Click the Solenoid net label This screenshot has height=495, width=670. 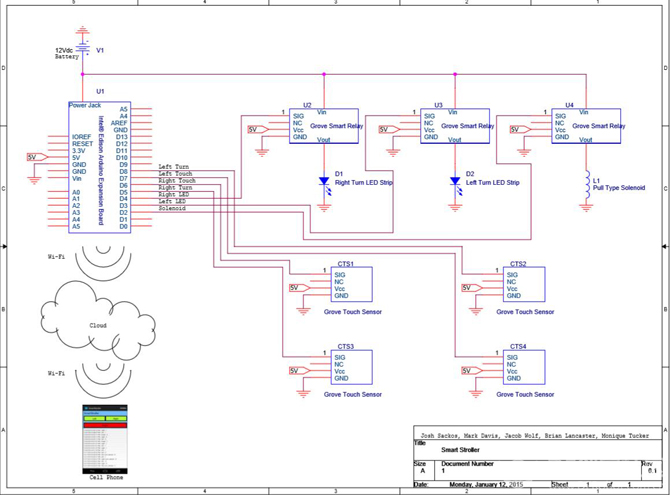(172, 208)
